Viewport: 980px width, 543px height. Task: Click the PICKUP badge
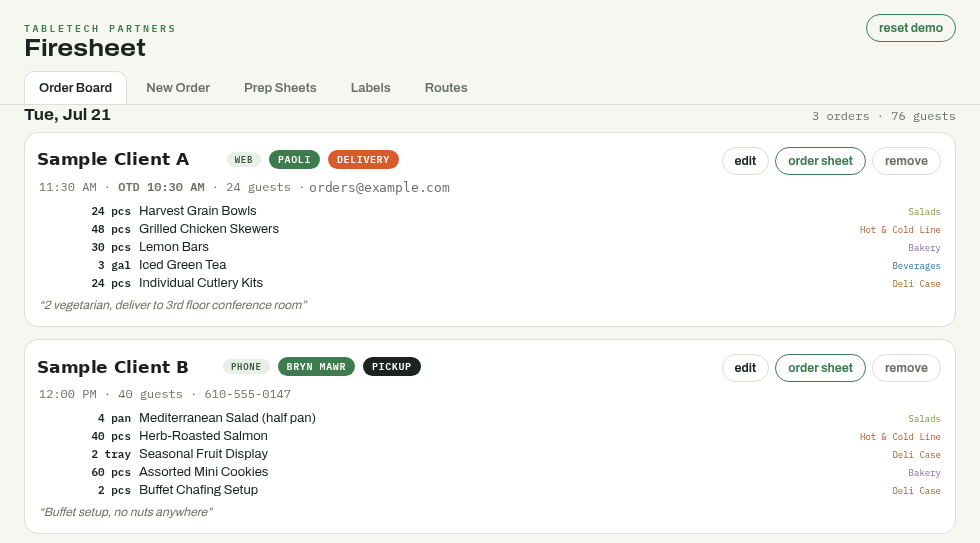392,367
